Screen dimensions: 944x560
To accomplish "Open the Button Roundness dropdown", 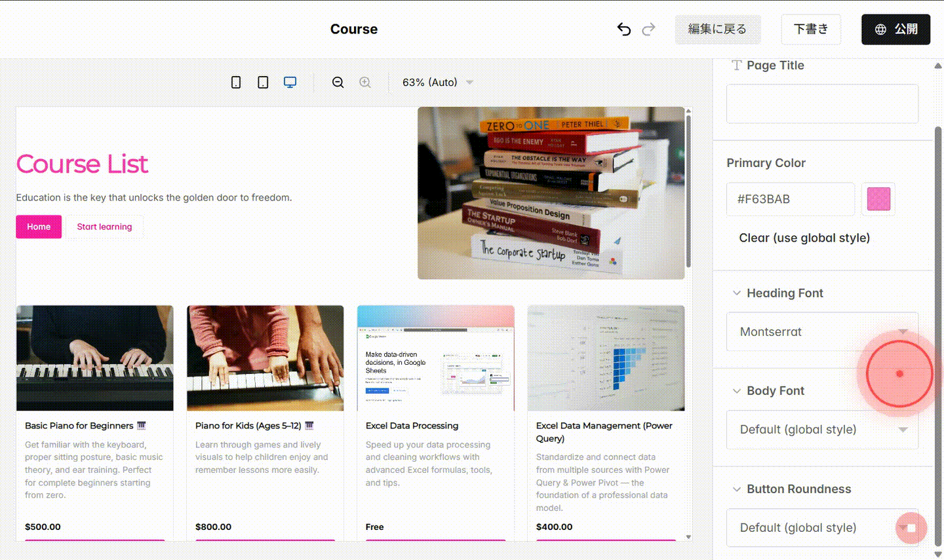I will (x=822, y=528).
